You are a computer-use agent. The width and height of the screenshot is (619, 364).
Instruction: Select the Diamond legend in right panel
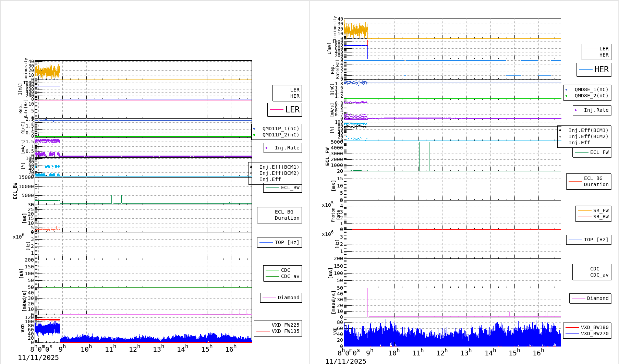coord(597,299)
